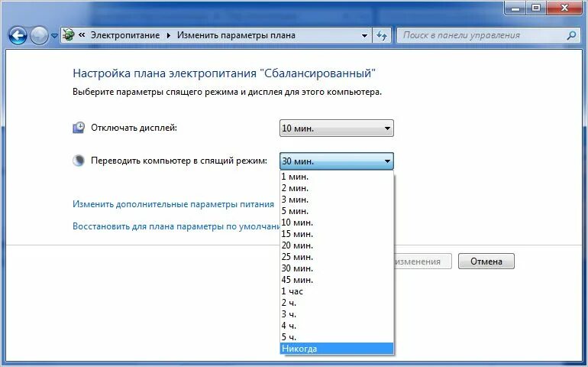This screenshot has height=367, width=588.
Task: Maximize the window
Action: (x=536, y=8)
